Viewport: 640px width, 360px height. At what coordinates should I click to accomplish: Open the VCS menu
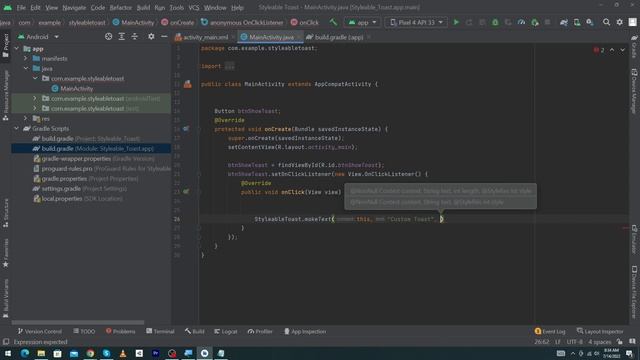pyautogui.click(x=194, y=7)
